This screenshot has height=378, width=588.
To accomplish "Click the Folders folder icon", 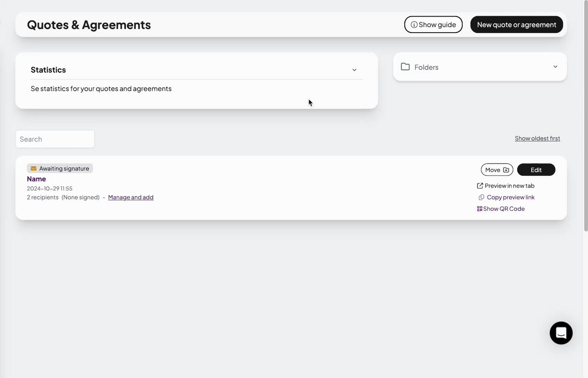I will [405, 67].
